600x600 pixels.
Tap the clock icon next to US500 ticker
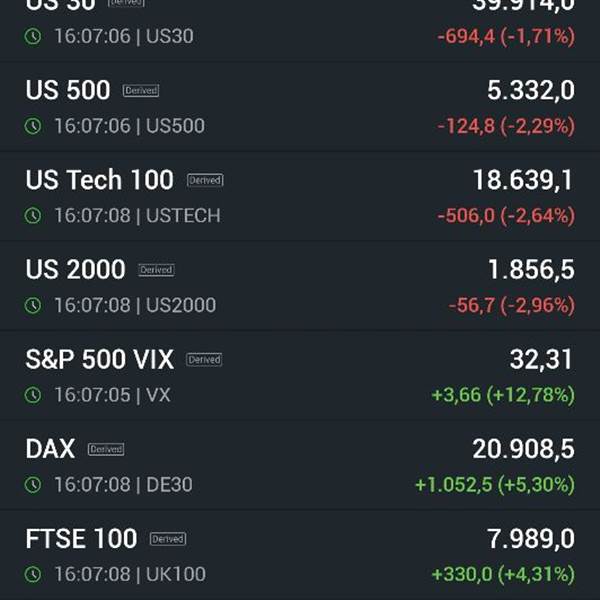(x=33, y=126)
